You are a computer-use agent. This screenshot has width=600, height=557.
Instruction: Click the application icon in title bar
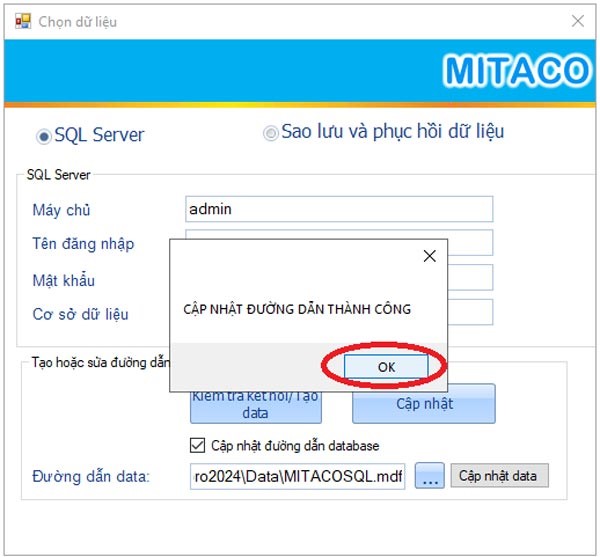(x=23, y=21)
